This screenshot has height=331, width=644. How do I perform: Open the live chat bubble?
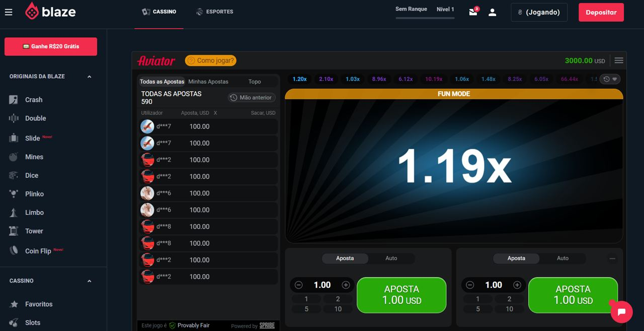(621, 312)
